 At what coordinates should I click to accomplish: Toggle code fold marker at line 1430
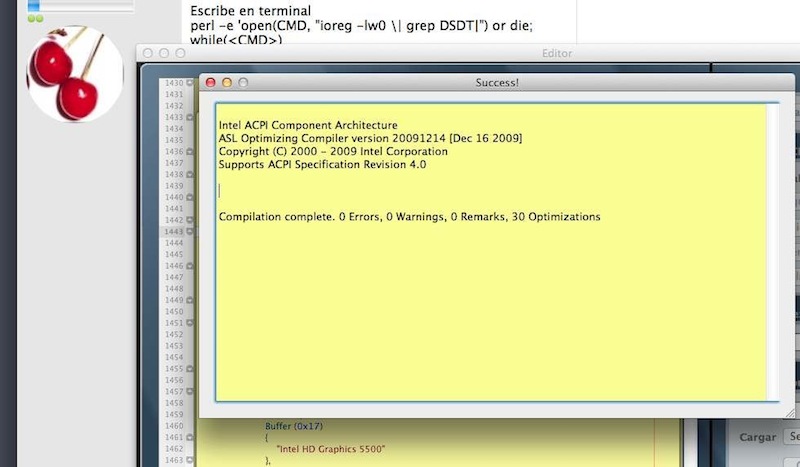189,83
